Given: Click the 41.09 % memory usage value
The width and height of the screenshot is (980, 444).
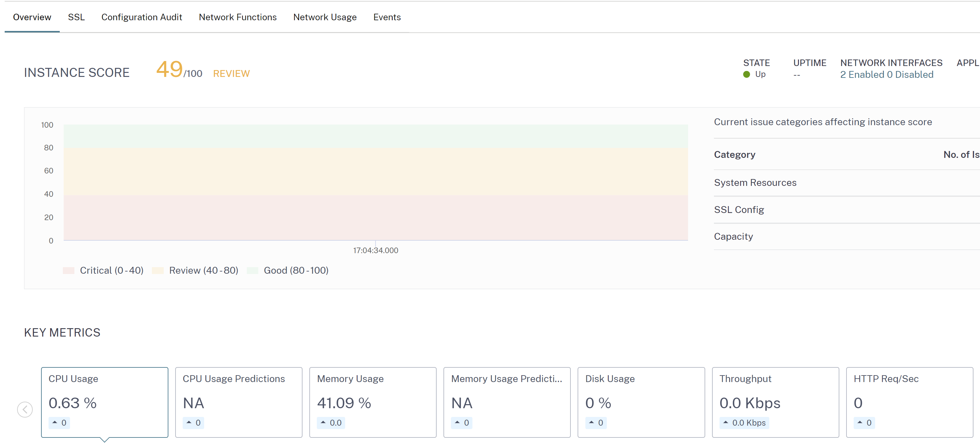Looking at the screenshot, I should click(344, 403).
